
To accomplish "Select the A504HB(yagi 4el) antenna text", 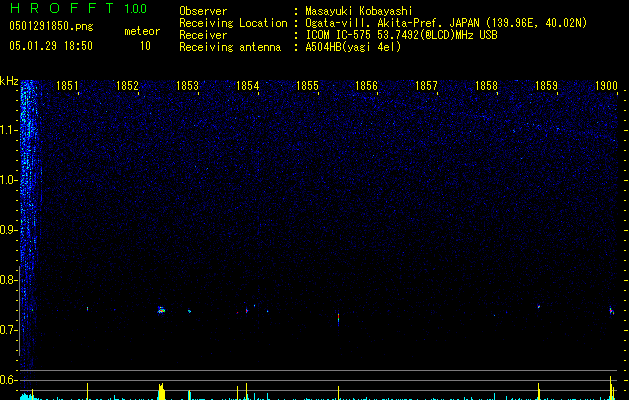I will tap(353, 47).
